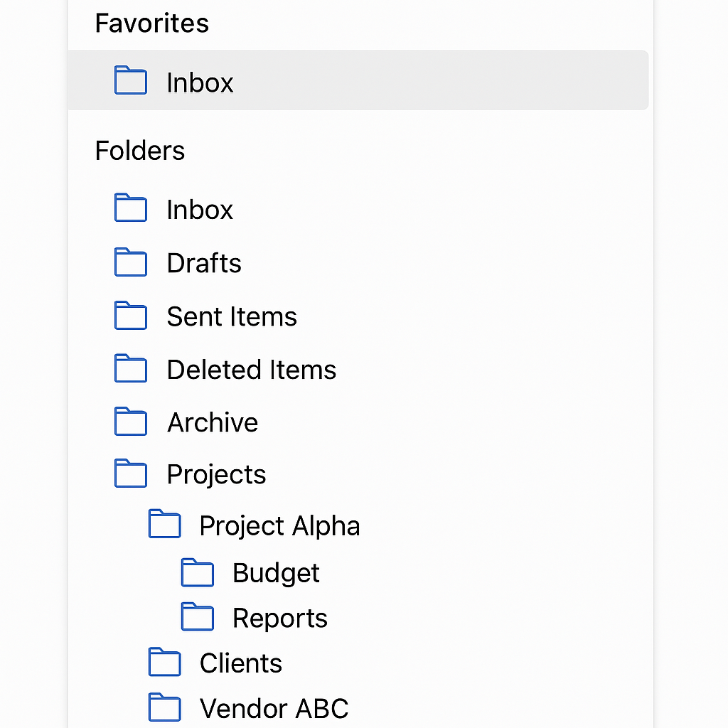Click the Vendor ABC folder icon
The width and height of the screenshot is (728, 728).
(164, 707)
